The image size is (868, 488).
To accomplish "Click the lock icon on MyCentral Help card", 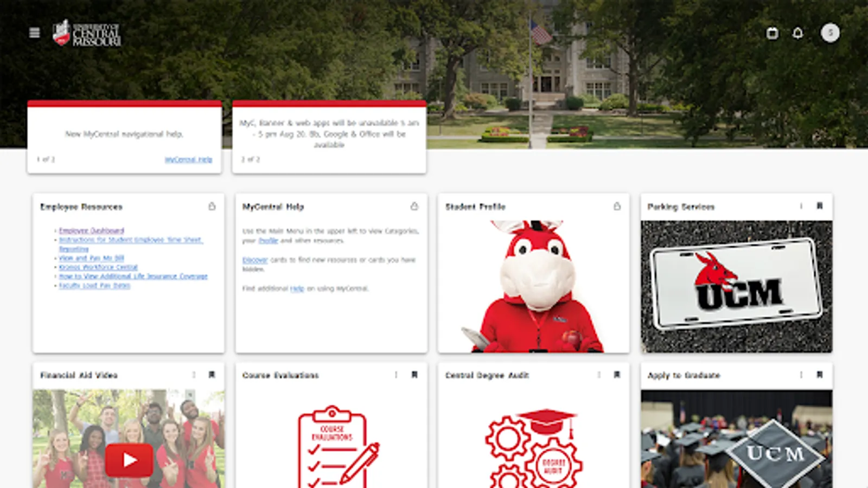I will tap(414, 206).
